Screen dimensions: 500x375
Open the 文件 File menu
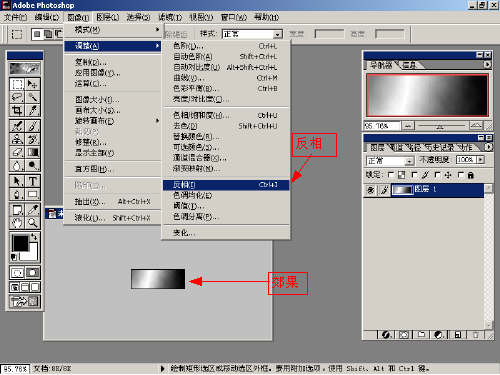pos(15,17)
